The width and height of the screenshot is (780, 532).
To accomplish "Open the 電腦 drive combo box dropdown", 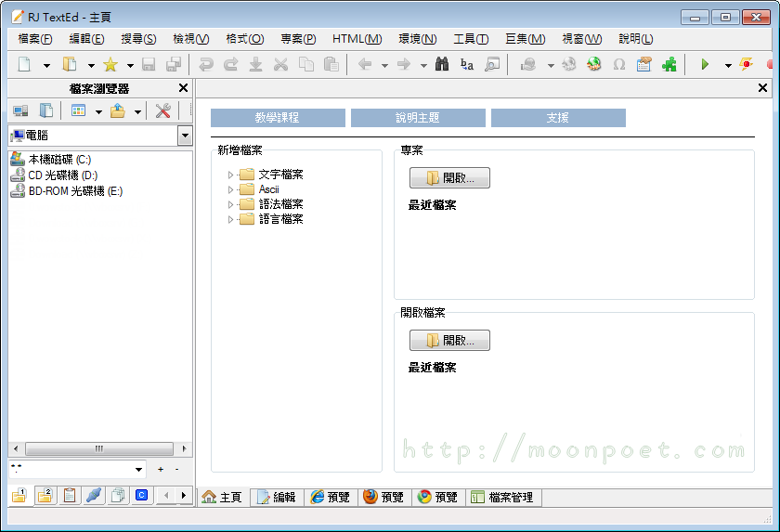I will point(185,136).
